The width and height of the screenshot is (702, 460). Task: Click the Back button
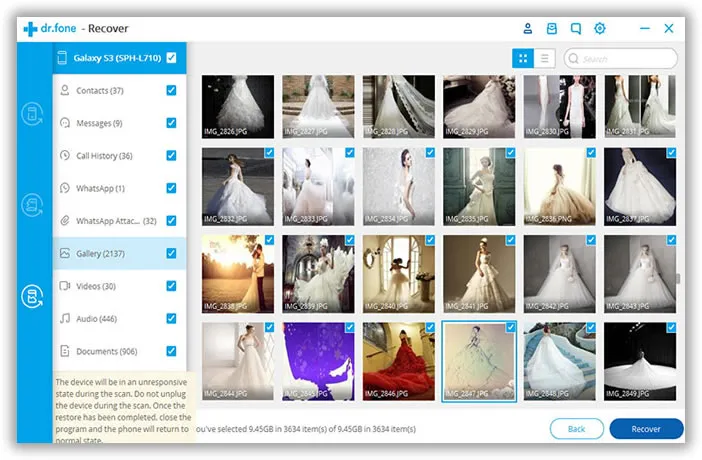576,428
